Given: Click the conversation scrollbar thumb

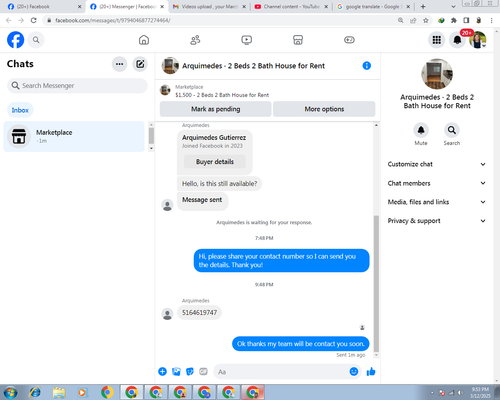Looking at the screenshot, I should [376, 283].
